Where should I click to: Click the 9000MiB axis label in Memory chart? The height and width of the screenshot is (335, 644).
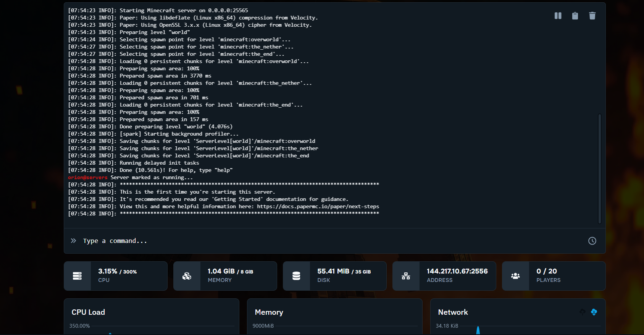(x=263, y=326)
